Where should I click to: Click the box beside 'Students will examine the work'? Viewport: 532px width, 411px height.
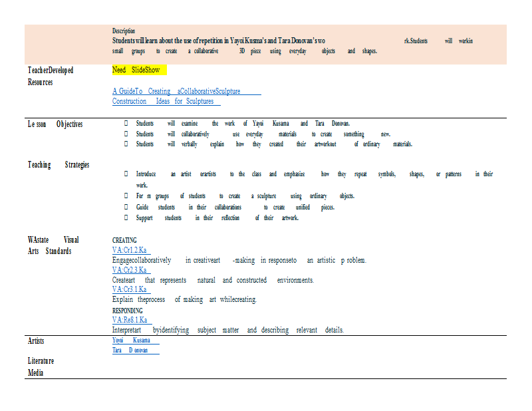pos(126,123)
